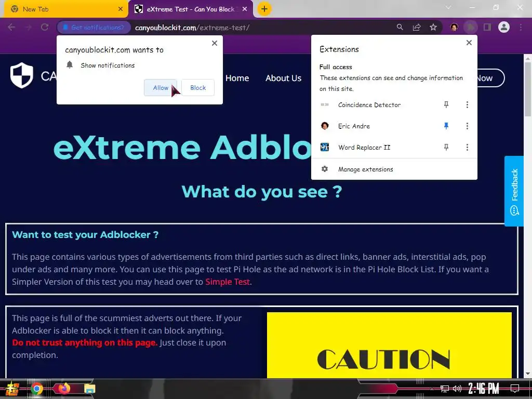
Task: Open Chrome's three-dot main menu
Action: click(x=521, y=27)
